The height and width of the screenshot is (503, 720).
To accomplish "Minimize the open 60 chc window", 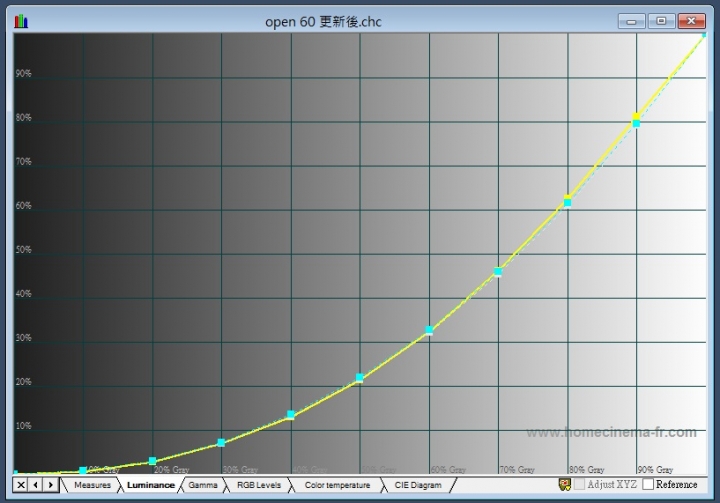I will (631, 21).
